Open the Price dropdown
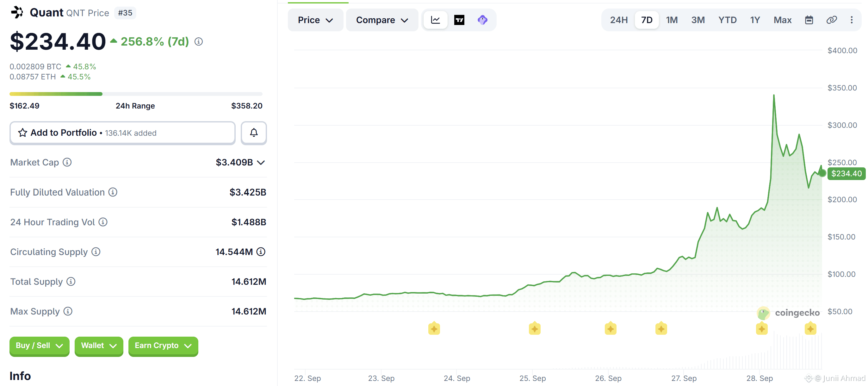This screenshot has width=868, height=386. (315, 20)
